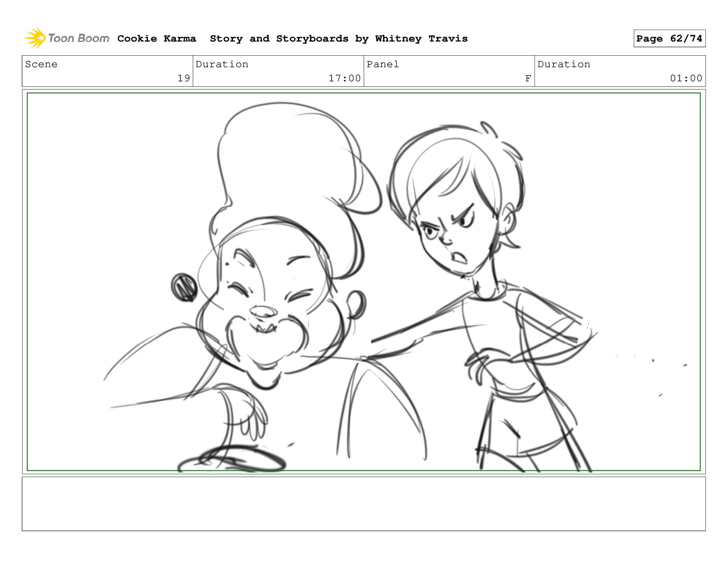
Task: Click the panel duration value '01:00'
Action: point(686,78)
